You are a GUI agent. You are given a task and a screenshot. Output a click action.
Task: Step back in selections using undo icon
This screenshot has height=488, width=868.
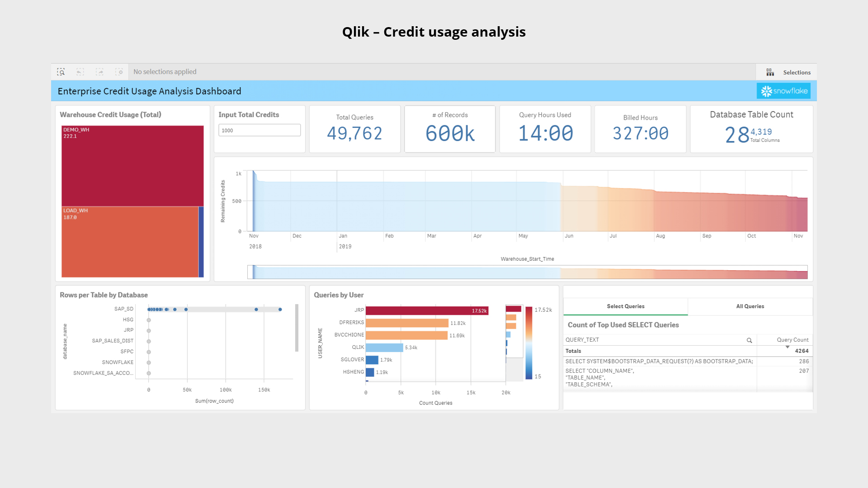click(x=80, y=72)
